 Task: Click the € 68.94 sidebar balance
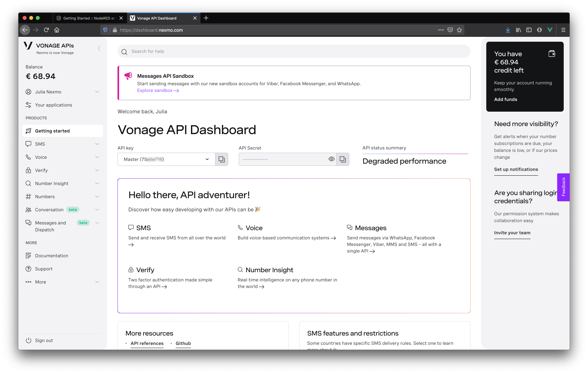click(x=41, y=77)
